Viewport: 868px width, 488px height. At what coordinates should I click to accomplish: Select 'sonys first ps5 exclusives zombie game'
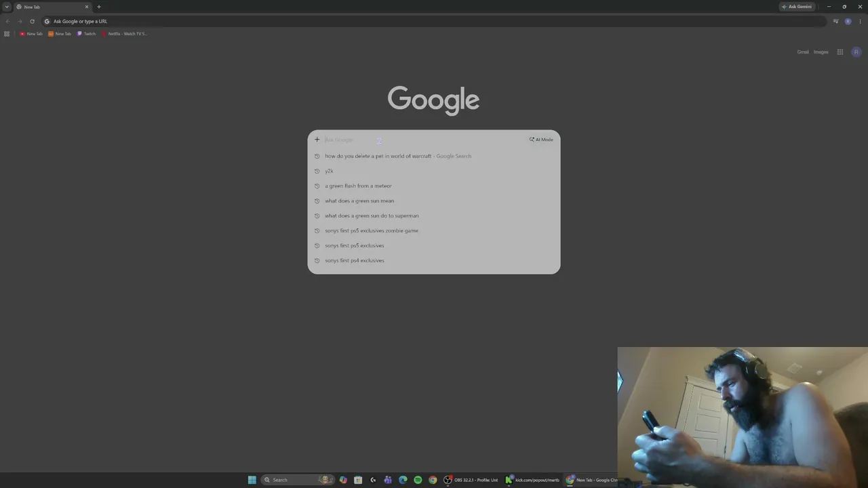(434, 230)
